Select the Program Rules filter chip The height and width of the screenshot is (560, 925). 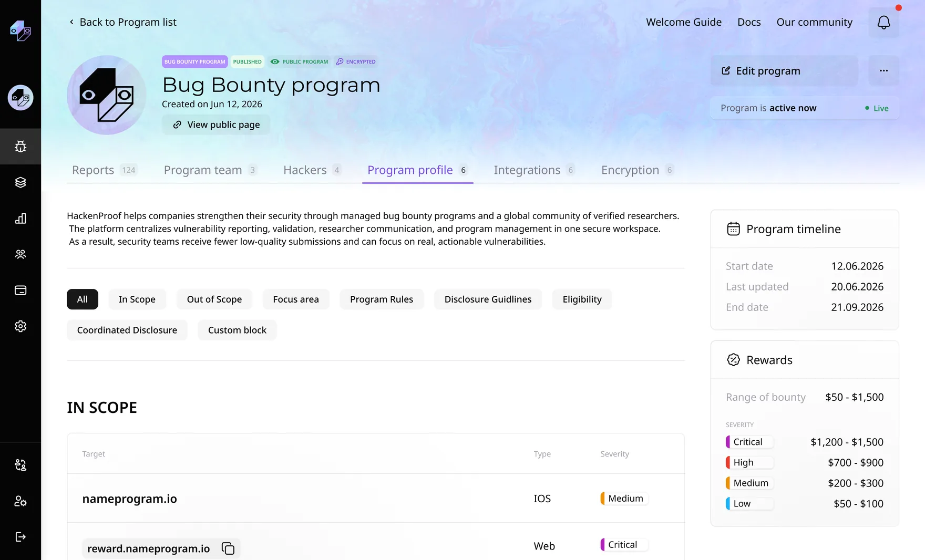pyautogui.click(x=382, y=299)
